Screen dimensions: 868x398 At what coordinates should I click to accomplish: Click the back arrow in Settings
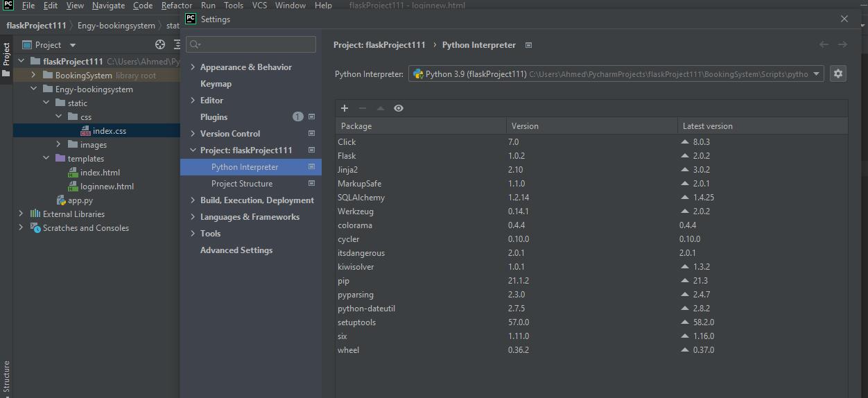click(824, 44)
